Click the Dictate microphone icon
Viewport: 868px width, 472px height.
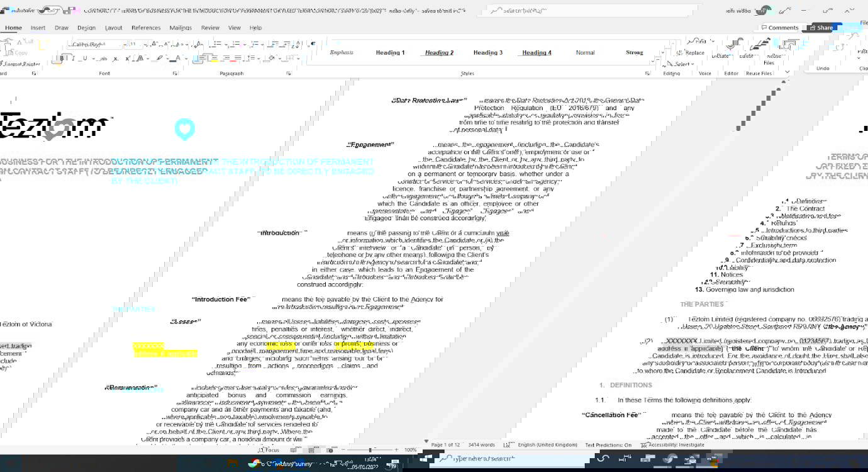pos(731,46)
